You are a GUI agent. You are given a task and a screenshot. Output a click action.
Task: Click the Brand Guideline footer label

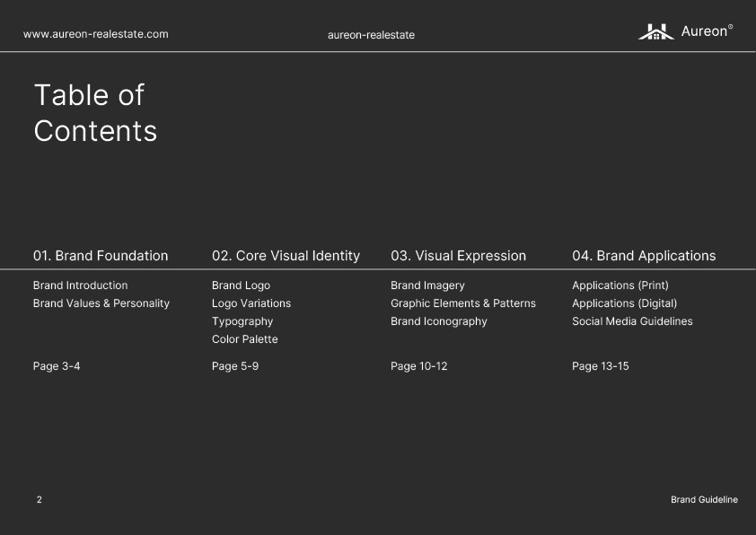(704, 500)
